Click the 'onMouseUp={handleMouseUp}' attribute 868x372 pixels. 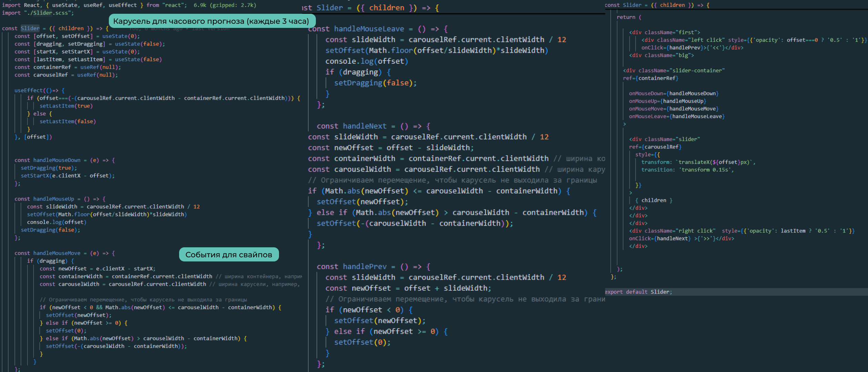(668, 101)
